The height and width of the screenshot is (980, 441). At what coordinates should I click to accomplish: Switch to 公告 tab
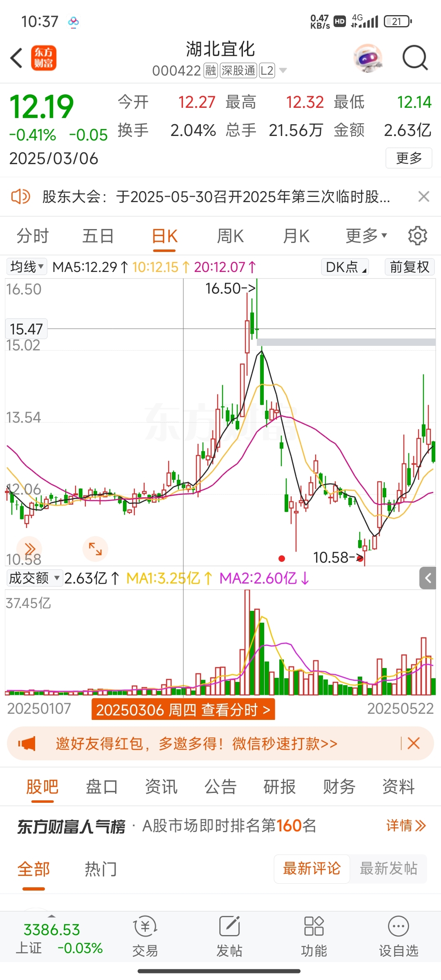click(x=220, y=786)
